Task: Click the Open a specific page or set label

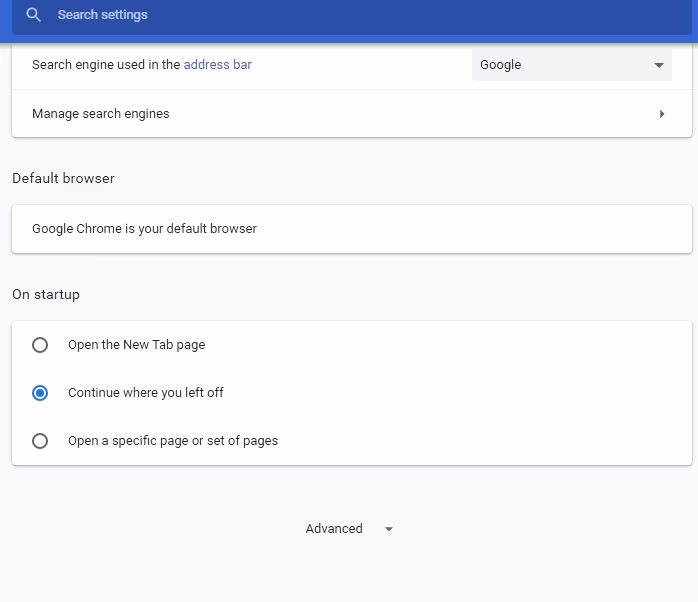Action: tap(173, 441)
